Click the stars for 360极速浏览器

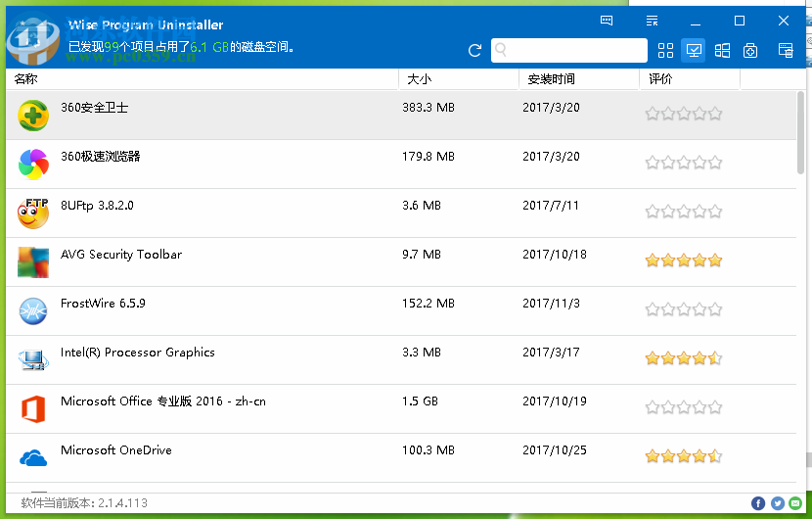click(684, 163)
